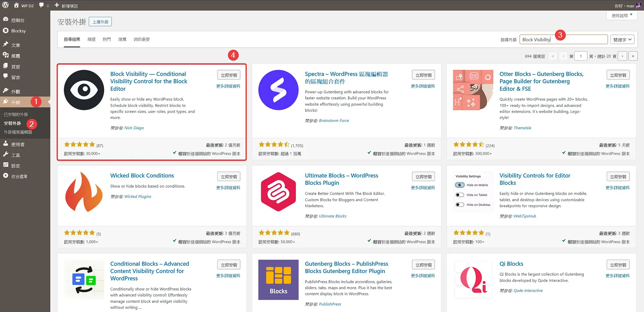This screenshot has width=644, height=312.
Task: Click the plus icon for new item
Action: click(x=57, y=5)
